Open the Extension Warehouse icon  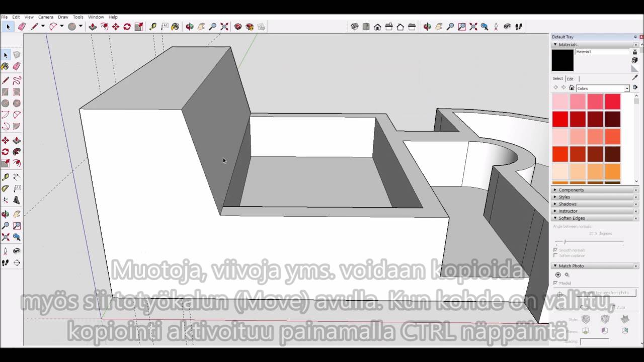[x=250, y=27]
